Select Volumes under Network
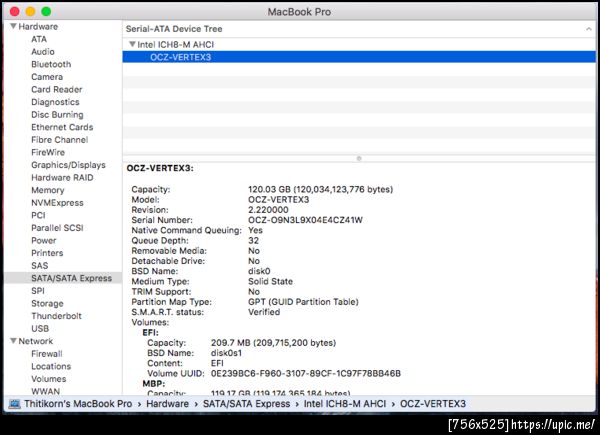600x435 pixels. (x=49, y=379)
